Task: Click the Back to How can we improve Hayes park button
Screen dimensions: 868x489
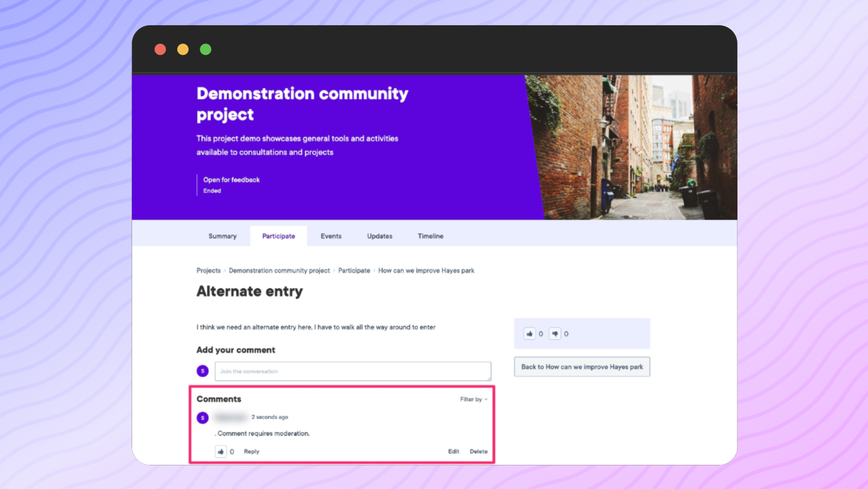Action: [582, 366]
